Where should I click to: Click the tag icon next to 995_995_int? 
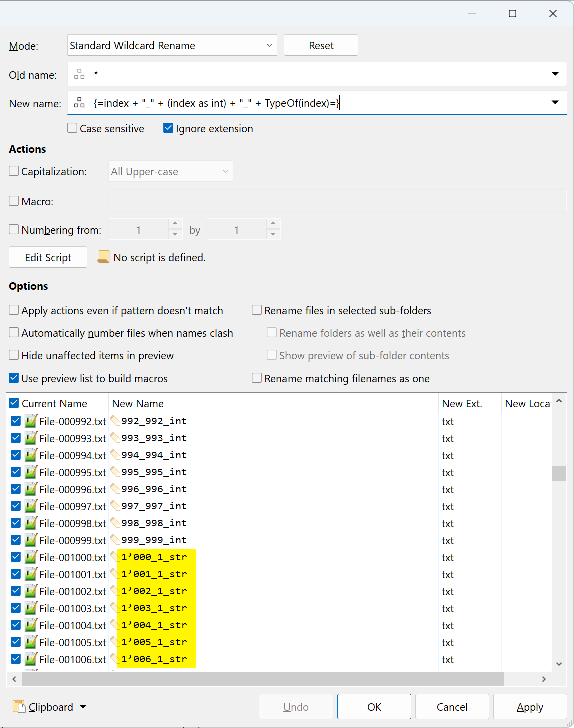click(115, 472)
